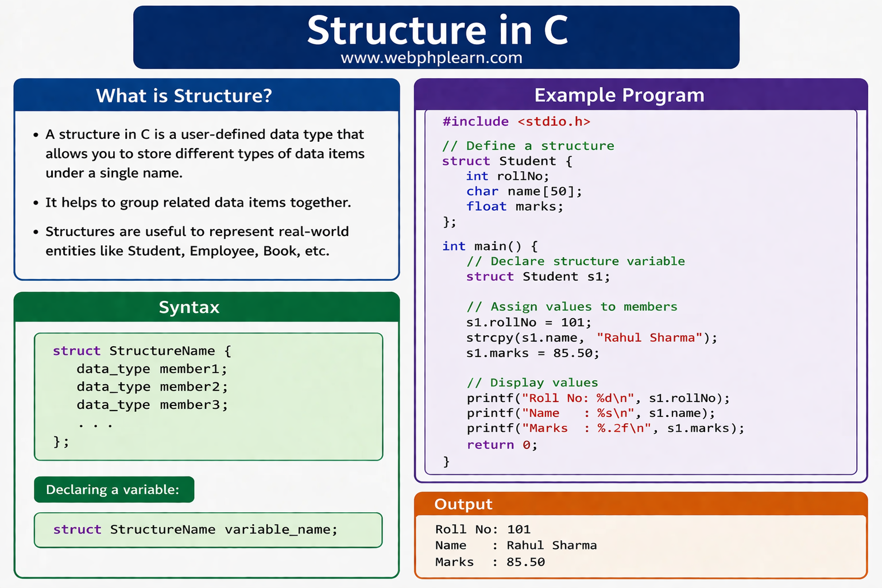Screen dimensions: 882x588
Task: Select the "What is Structure?" panel header
Action: click(184, 95)
